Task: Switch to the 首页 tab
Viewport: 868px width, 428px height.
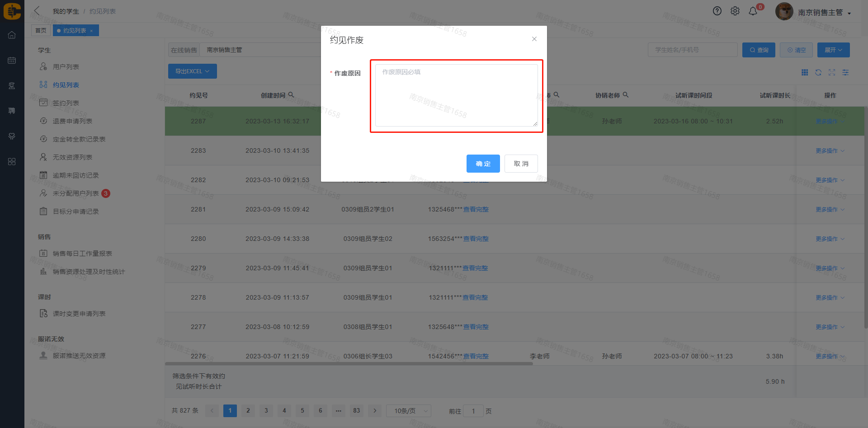Action: pyautogui.click(x=41, y=31)
